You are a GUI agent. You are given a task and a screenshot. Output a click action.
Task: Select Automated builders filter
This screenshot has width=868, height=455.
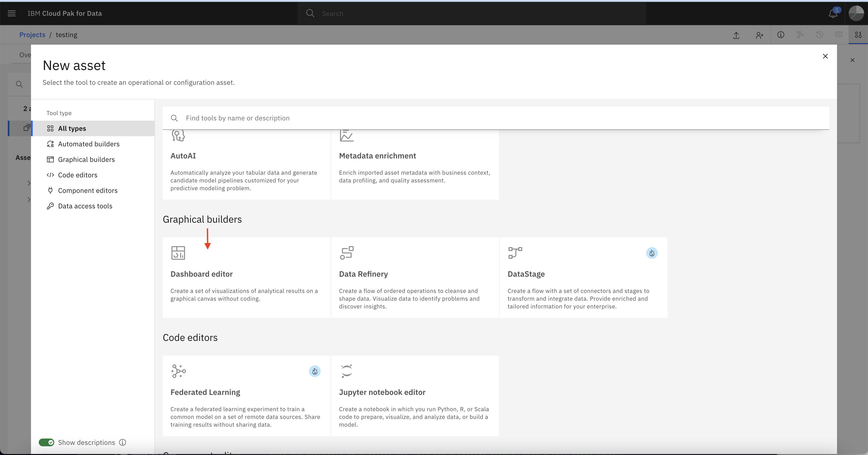click(x=93, y=144)
